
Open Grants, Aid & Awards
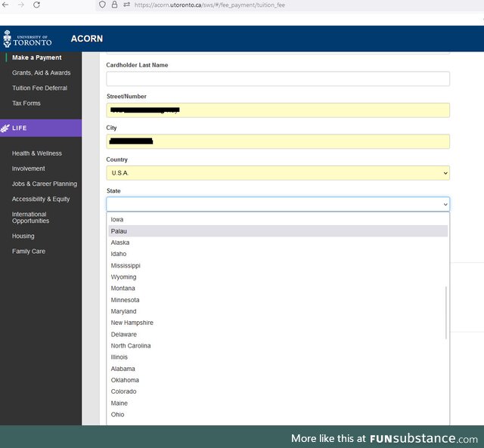(42, 73)
